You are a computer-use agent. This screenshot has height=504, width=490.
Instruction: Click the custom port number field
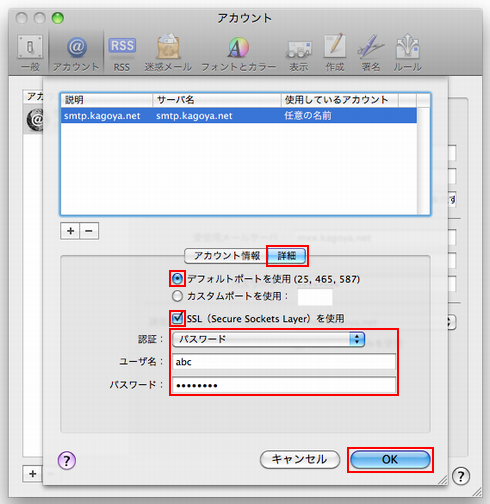(315, 297)
